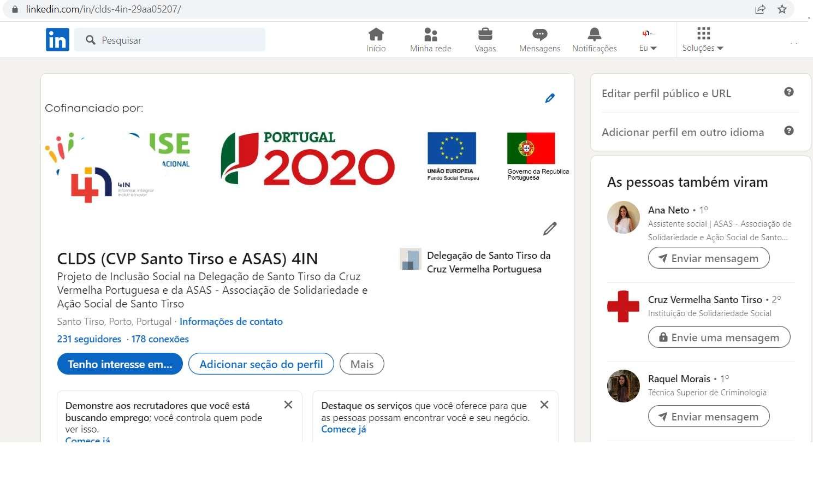Click the browser share page icon
813x504 pixels.
pyautogui.click(x=760, y=9)
